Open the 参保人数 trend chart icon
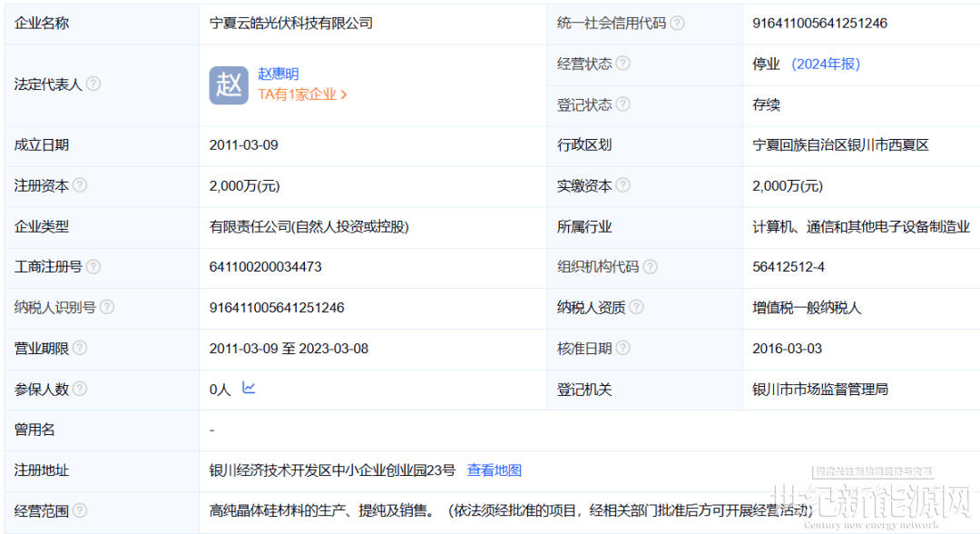 (x=249, y=389)
